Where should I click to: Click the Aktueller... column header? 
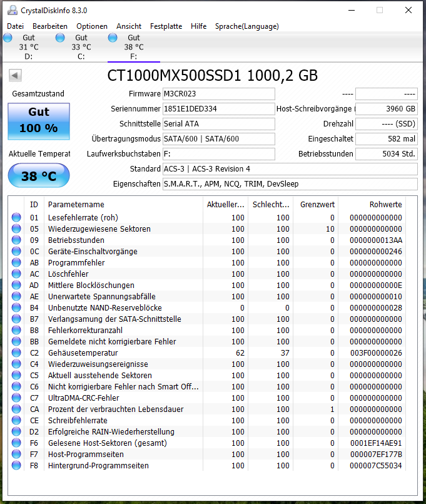(225, 205)
